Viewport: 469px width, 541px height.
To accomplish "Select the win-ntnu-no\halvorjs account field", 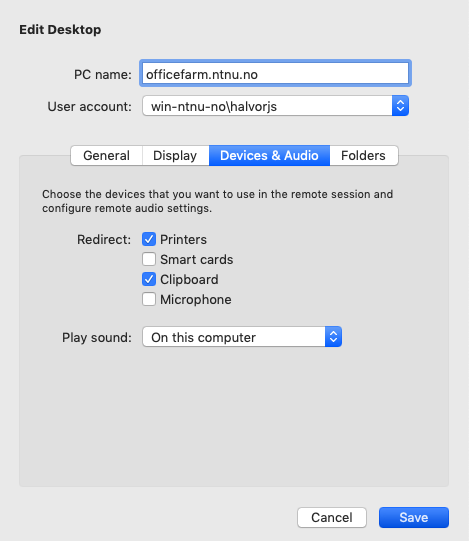I will pyautogui.click(x=275, y=106).
